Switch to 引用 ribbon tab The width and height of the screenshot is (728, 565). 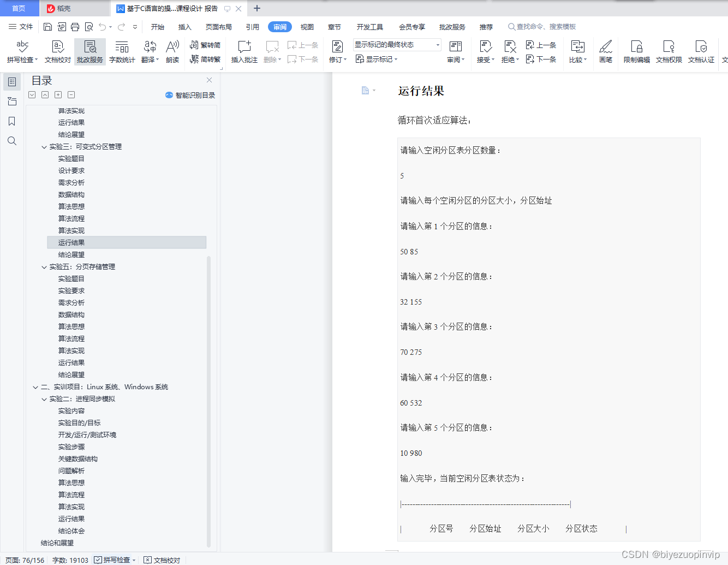[x=253, y=27]
